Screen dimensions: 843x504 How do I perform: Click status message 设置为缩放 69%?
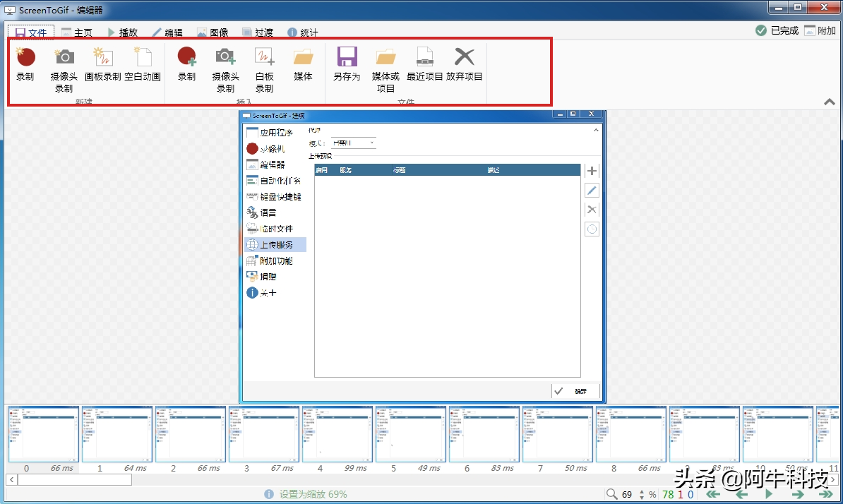tap(313, 494)
